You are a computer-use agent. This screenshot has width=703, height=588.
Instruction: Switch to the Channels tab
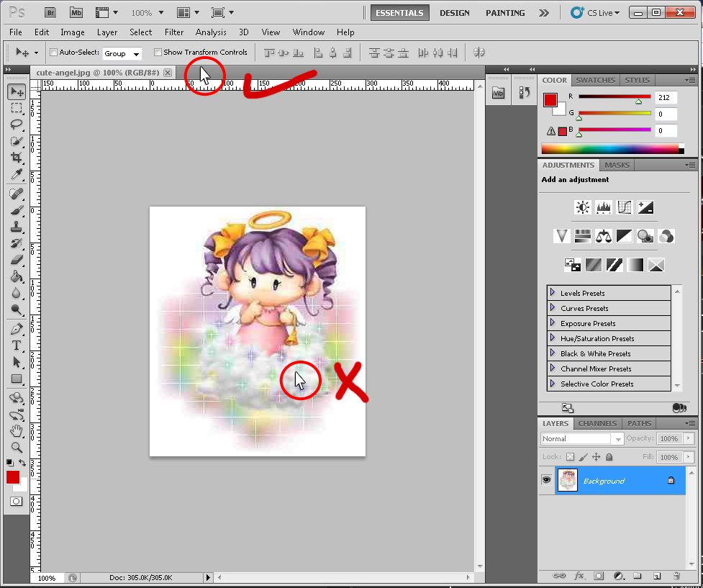click(597, 423)
